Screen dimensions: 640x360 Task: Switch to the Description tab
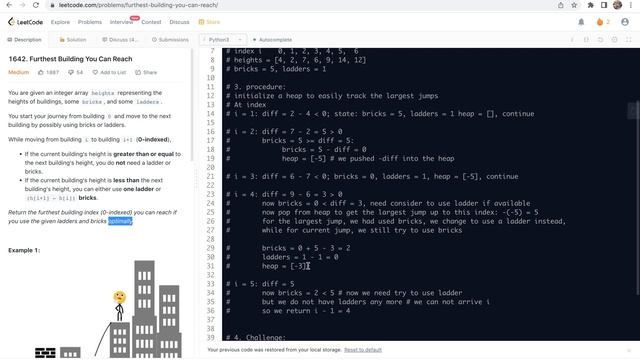(24, 40)
